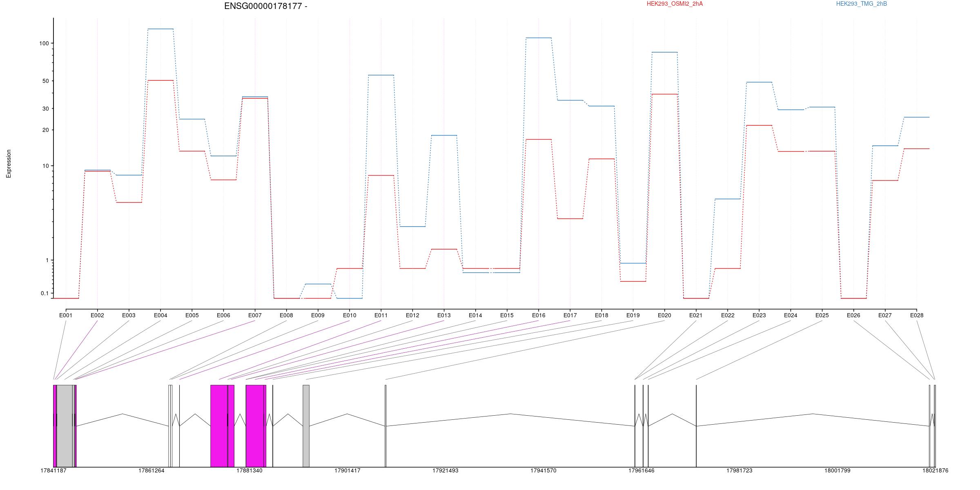Click genomic coordinate 17841187
This screenshot has width=980, height=490.
(53, 470)
